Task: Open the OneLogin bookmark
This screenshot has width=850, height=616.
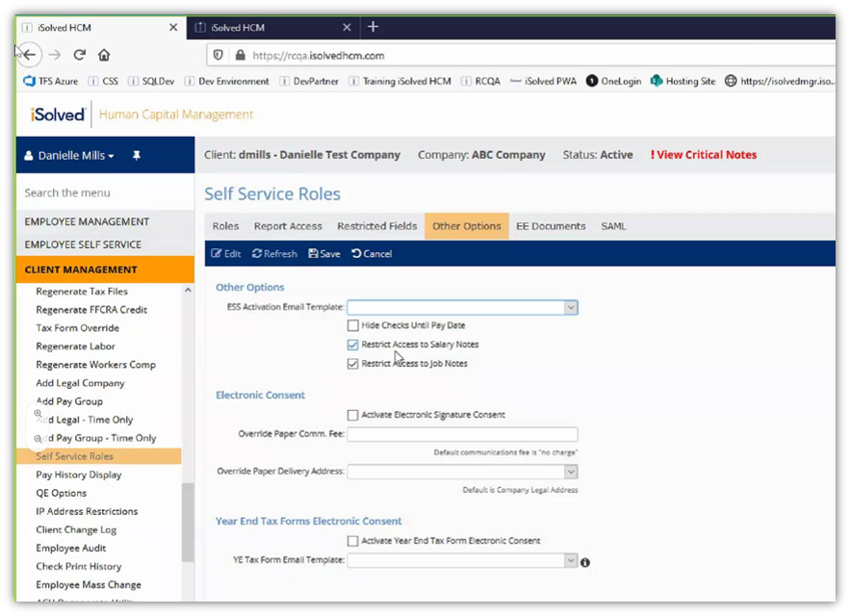Action: coord(613,82)
